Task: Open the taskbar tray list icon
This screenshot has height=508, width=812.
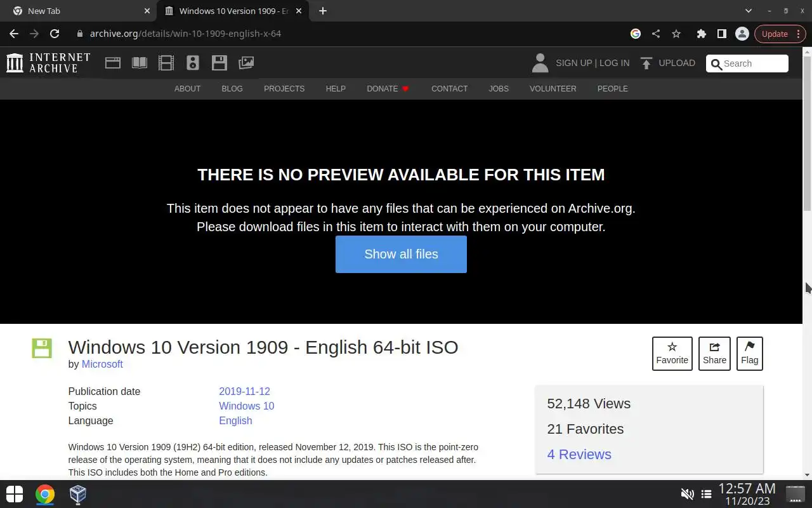Action: click(706, 494)
